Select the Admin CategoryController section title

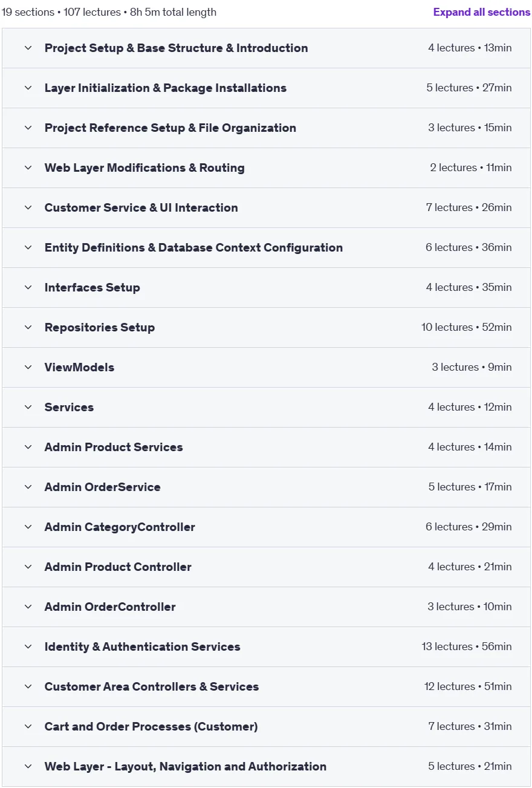point(120,527)
